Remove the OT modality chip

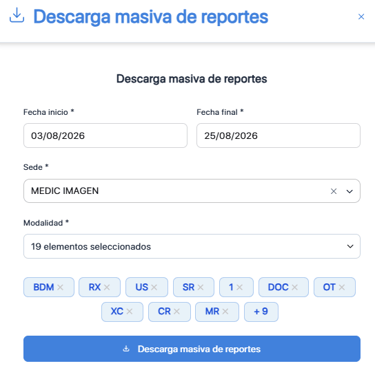342,287
